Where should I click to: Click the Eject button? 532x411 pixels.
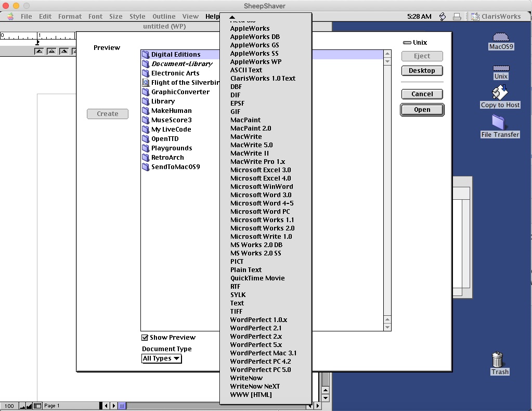(422, 56)
